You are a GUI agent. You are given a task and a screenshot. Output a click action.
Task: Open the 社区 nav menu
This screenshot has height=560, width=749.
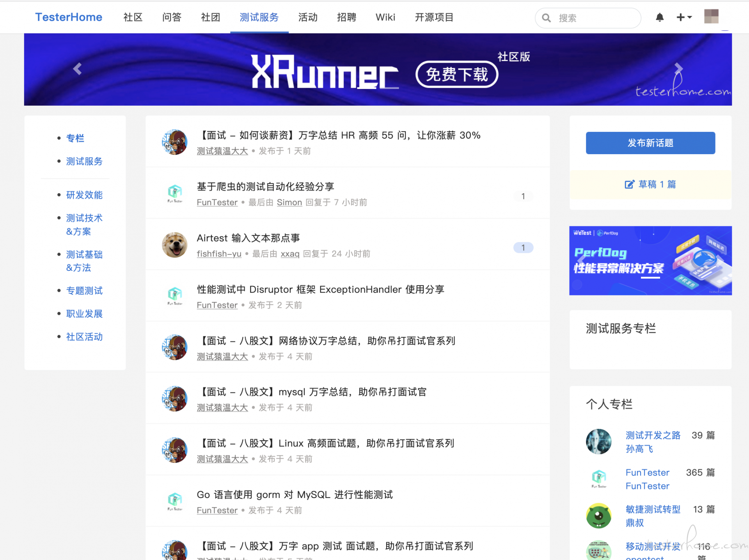pyautogui.click(x=133, y=18)
